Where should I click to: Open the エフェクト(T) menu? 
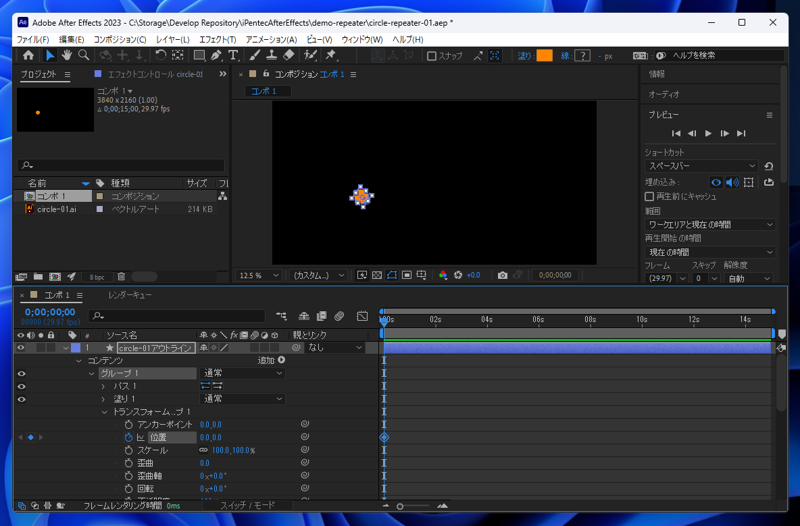pos(217,40)
